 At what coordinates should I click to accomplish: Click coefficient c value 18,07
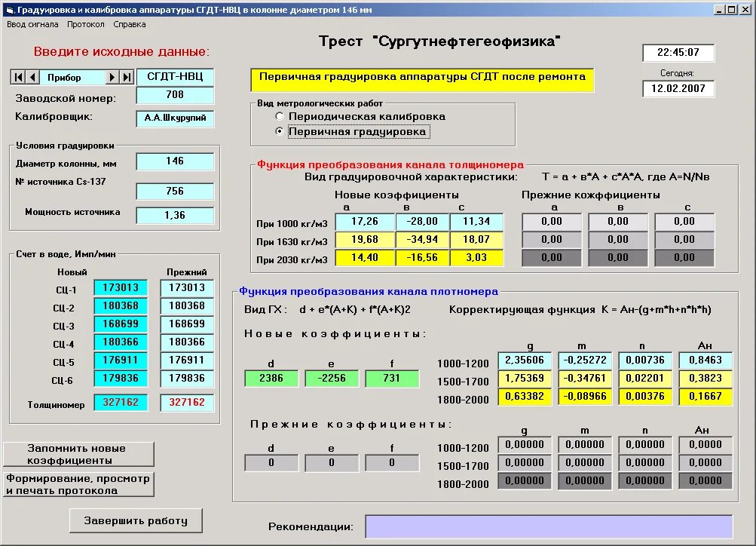click(476, 240)
